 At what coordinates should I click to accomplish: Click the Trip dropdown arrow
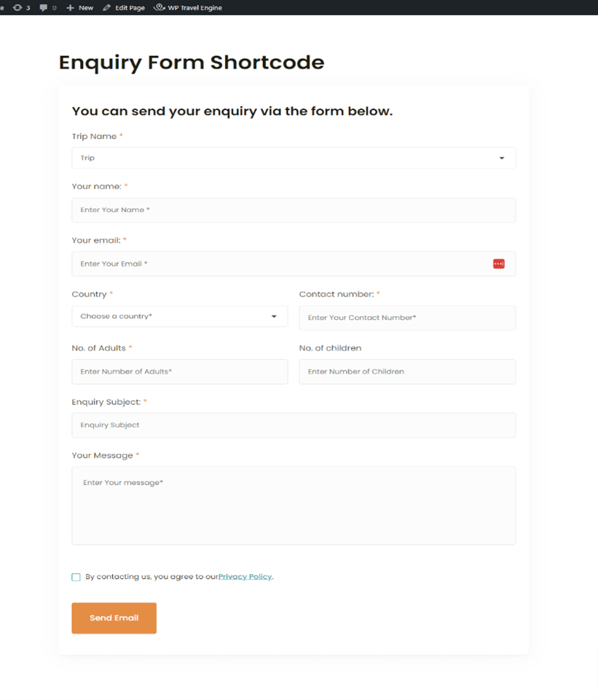[501, 158]
